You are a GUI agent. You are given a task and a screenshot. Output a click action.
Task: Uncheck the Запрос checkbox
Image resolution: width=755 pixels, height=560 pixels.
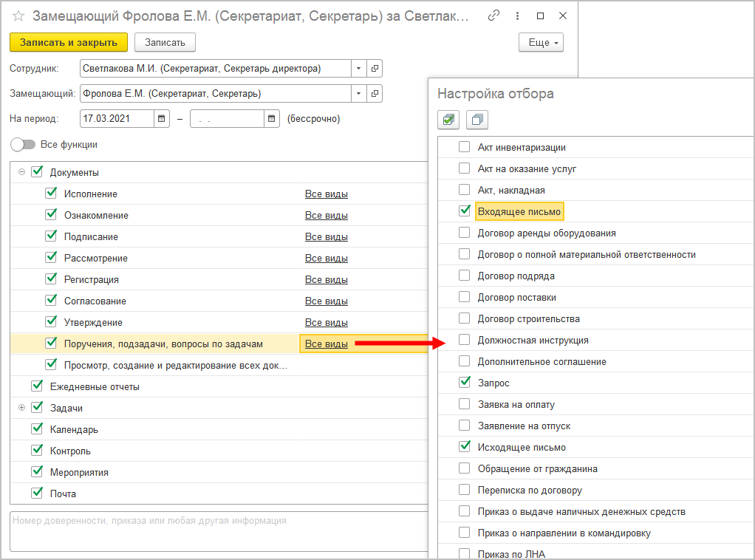coord(464,383)
